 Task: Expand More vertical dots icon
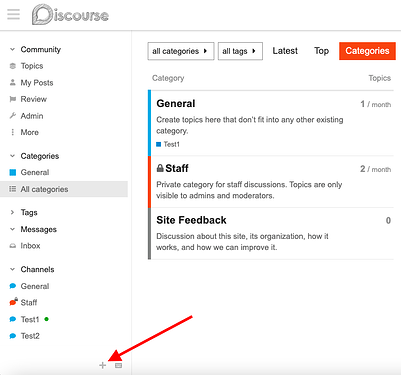click(x=13, y=132)
